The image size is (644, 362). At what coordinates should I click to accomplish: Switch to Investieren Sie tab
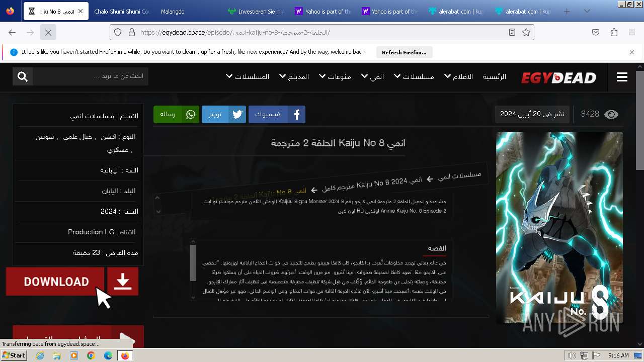pyautogui.click(x=256, y=11)
